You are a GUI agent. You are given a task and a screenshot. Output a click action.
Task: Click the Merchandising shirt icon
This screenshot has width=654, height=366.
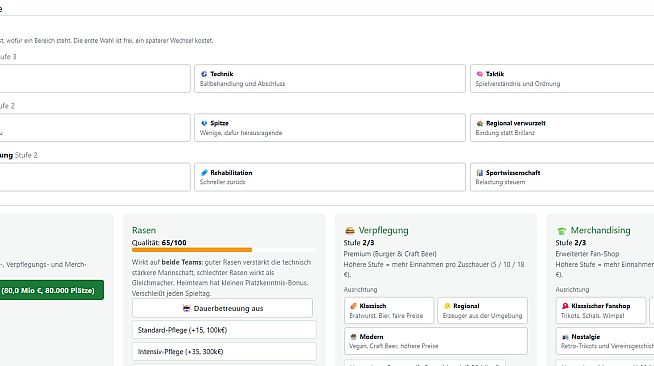561,231
